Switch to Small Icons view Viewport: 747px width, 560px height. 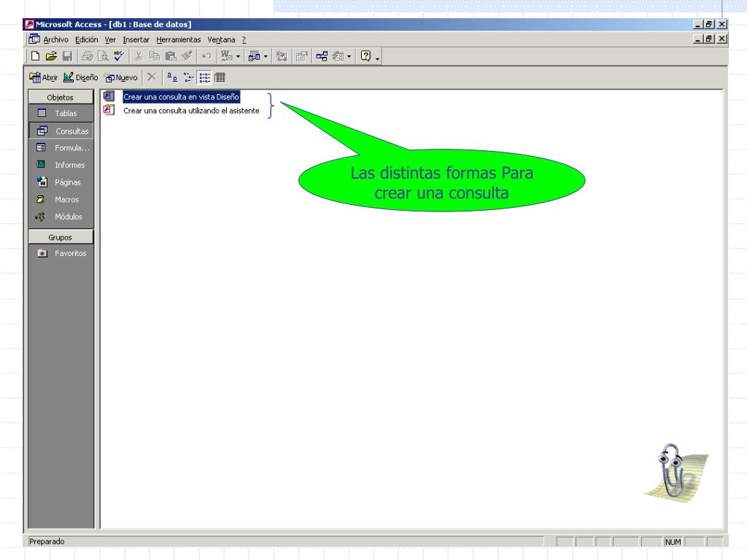coord(189,77)
